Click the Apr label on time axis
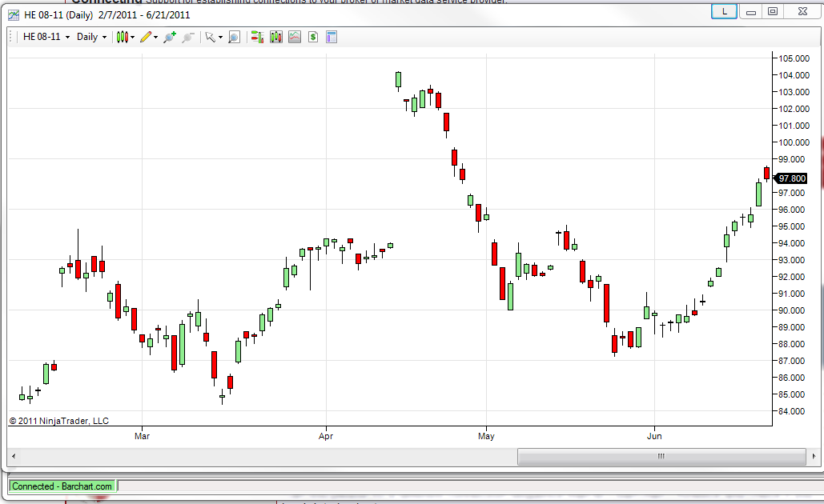This screenshot has height=504, width=824. tap(326, 436)
